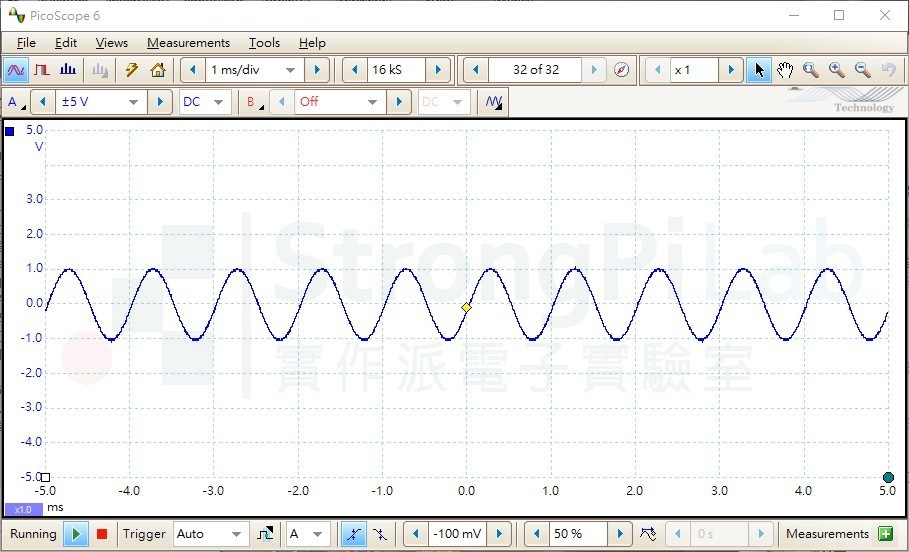
Task: Click the white time ruler handle
Action: 45,477
